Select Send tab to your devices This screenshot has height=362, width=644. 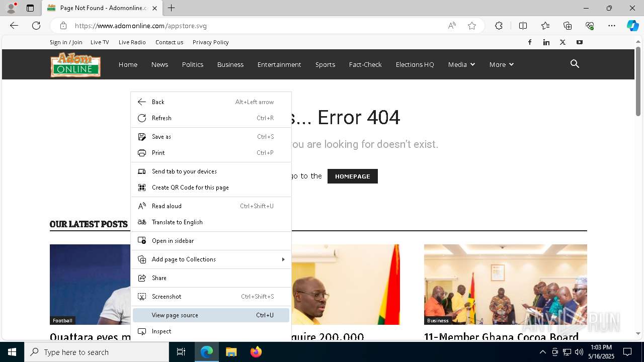pos(211,171)
